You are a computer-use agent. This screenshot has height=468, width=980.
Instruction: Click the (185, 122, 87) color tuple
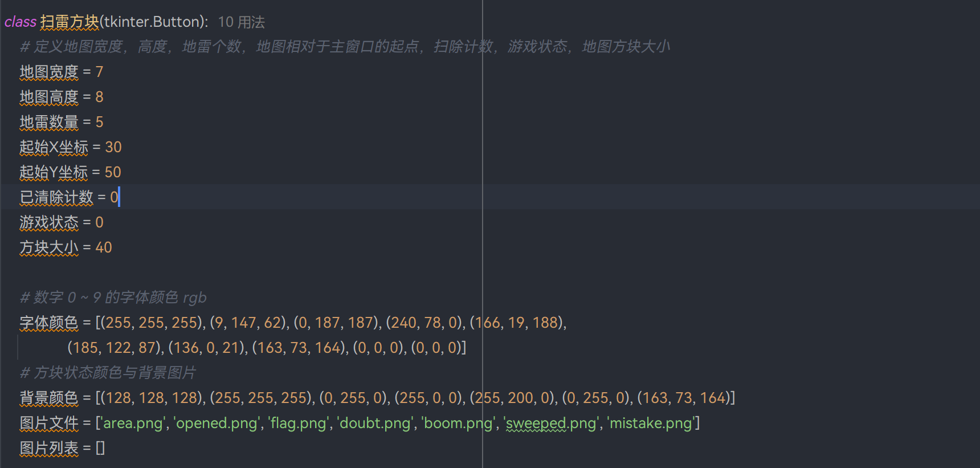pyautogui.click(x=116, y=348)
